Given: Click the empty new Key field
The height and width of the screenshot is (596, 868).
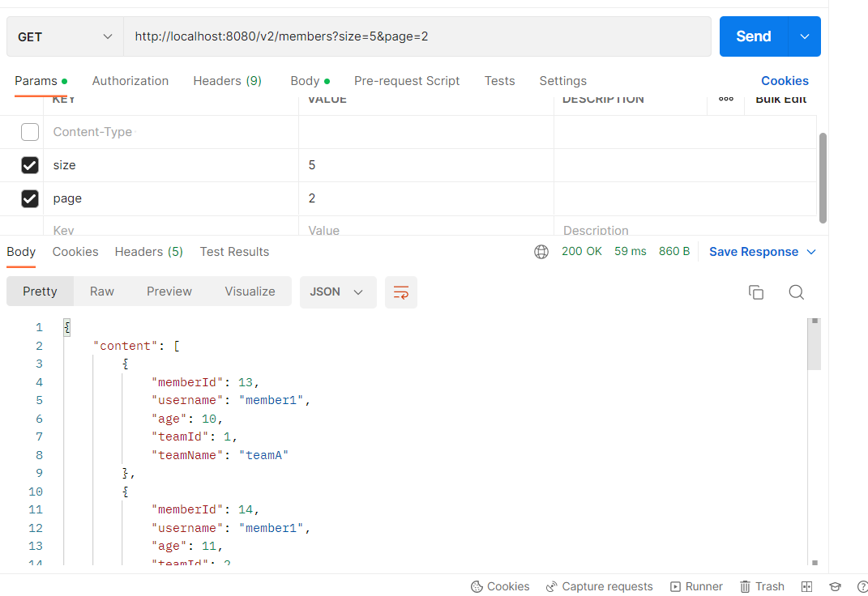Looking at the screenshot, I should pos(170,227).
